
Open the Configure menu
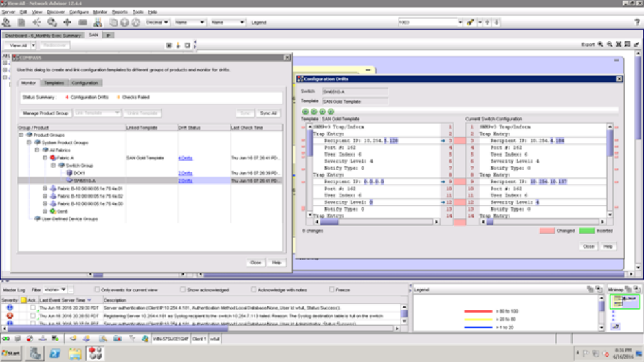pyautogui.click(x=78, y=12)
